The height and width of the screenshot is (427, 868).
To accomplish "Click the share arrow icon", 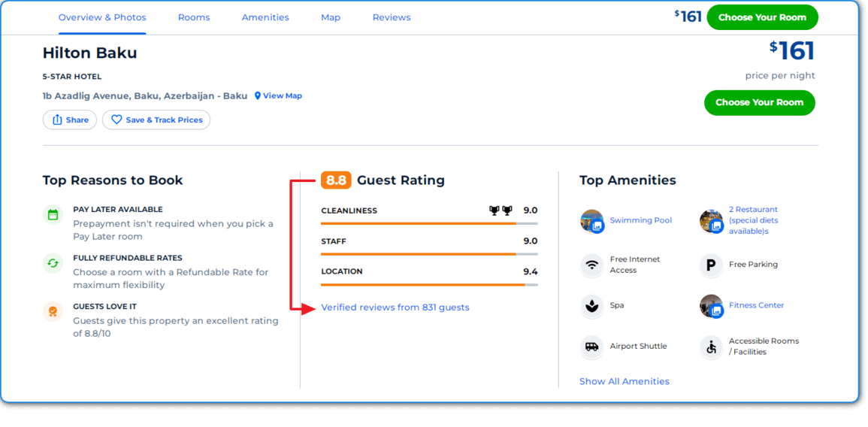I will pyautogui.click(x=57, y=120).
